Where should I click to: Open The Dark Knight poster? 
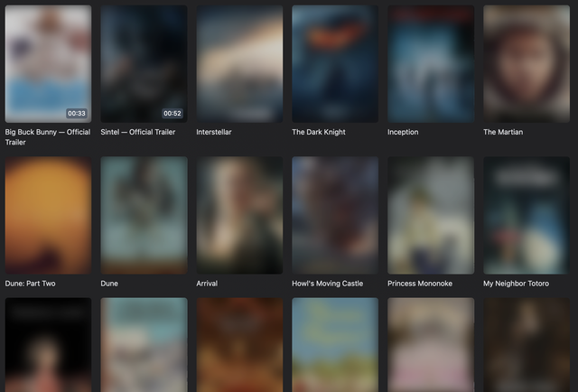pyautogui.click(x=335, y=64)
